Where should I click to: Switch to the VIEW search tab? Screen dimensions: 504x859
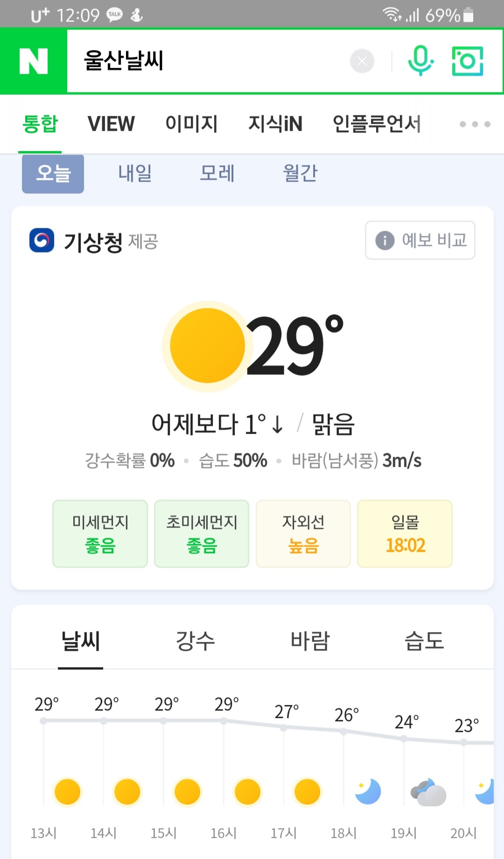(x=111, y=124)
